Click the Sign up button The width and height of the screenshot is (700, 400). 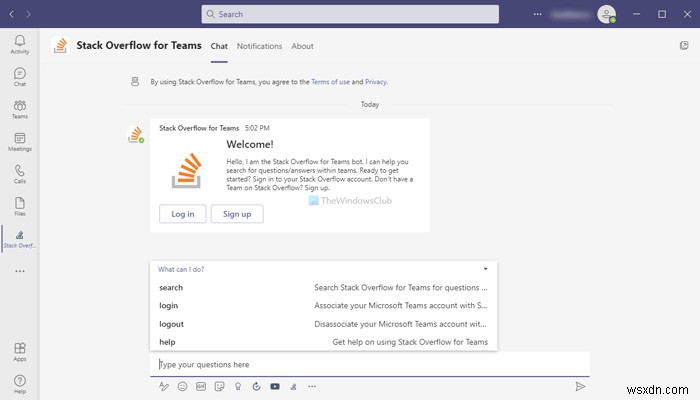tap(237, 214)
